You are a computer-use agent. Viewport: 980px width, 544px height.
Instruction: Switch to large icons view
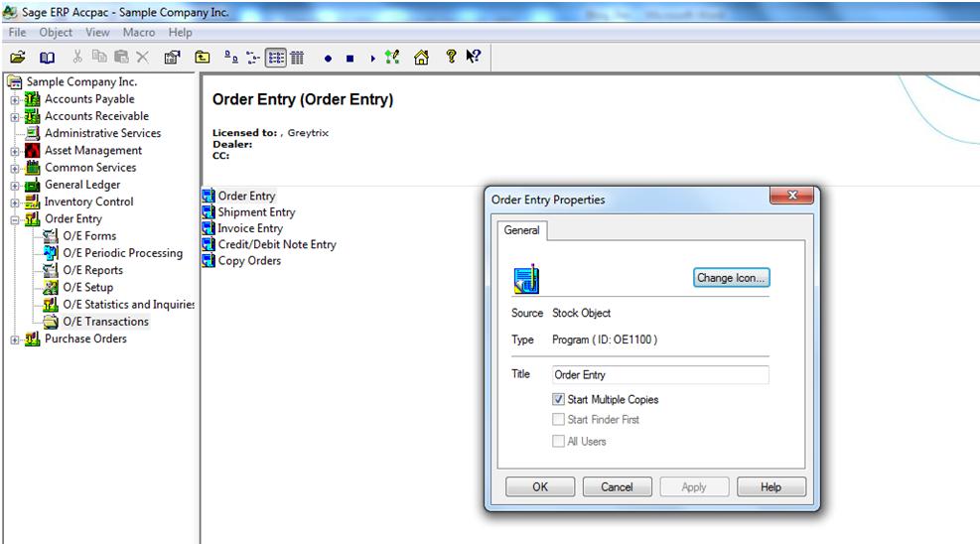[230, 58]
